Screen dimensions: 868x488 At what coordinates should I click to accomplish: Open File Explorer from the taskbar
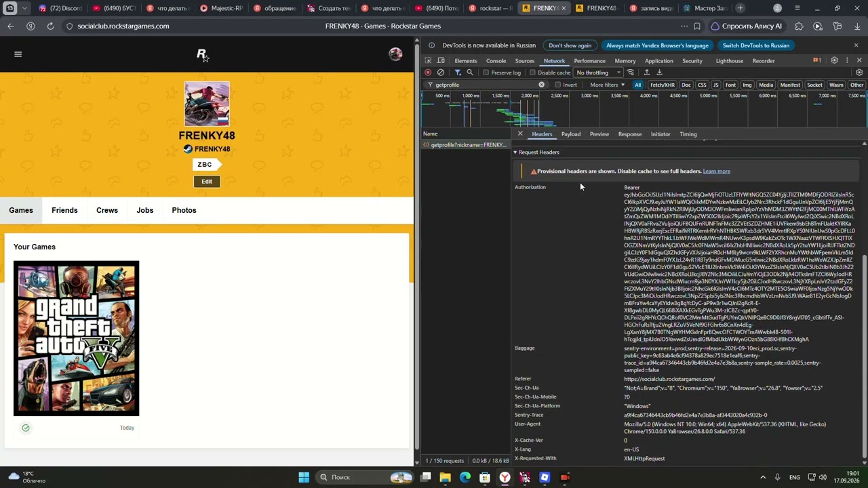tap(445, 477)
